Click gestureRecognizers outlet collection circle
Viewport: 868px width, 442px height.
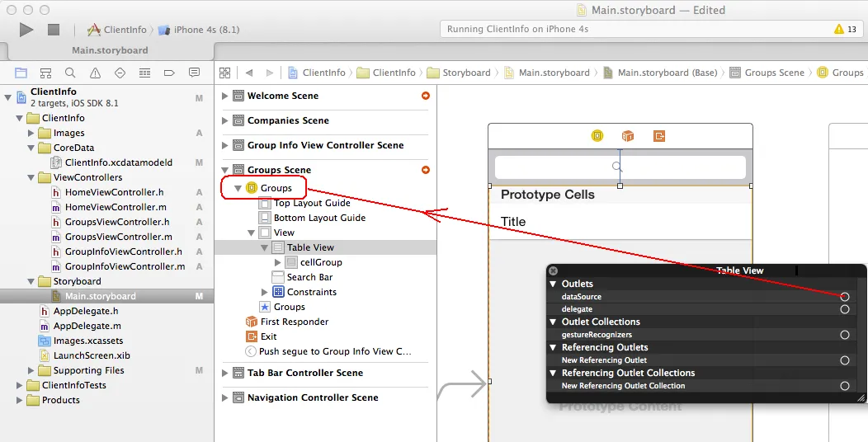coord(845,335)
